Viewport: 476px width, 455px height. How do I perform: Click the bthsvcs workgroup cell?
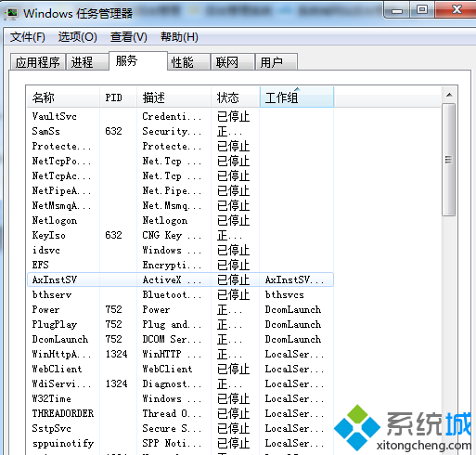pos(284,294)
